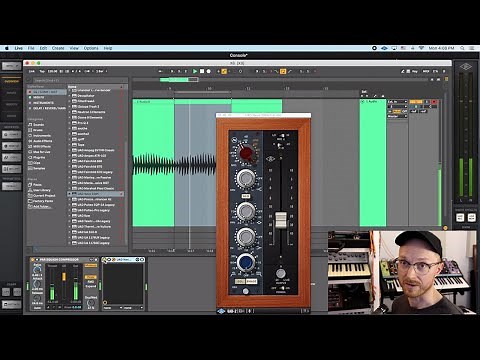The image size is (480, 360).
Task: Open the MIDI Effects category
Action: coord(42,146)
